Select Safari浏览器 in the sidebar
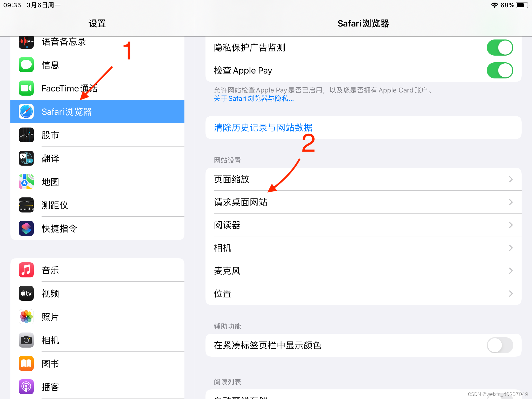Viewport: 532px width, 399px height. (97, 111)
